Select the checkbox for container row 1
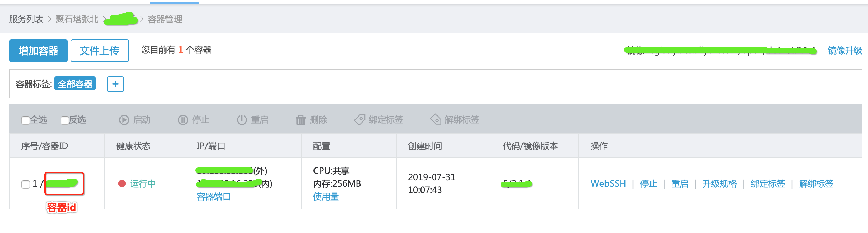The height and width of the screenshot is (233, 868). coord(26,184)
